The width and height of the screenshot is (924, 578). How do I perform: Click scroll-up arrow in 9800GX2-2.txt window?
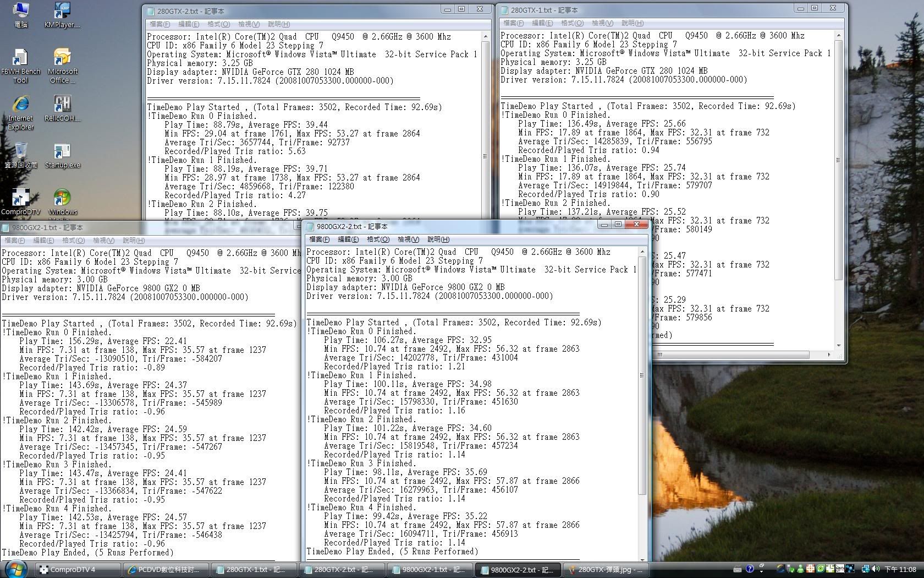[642, 252]
